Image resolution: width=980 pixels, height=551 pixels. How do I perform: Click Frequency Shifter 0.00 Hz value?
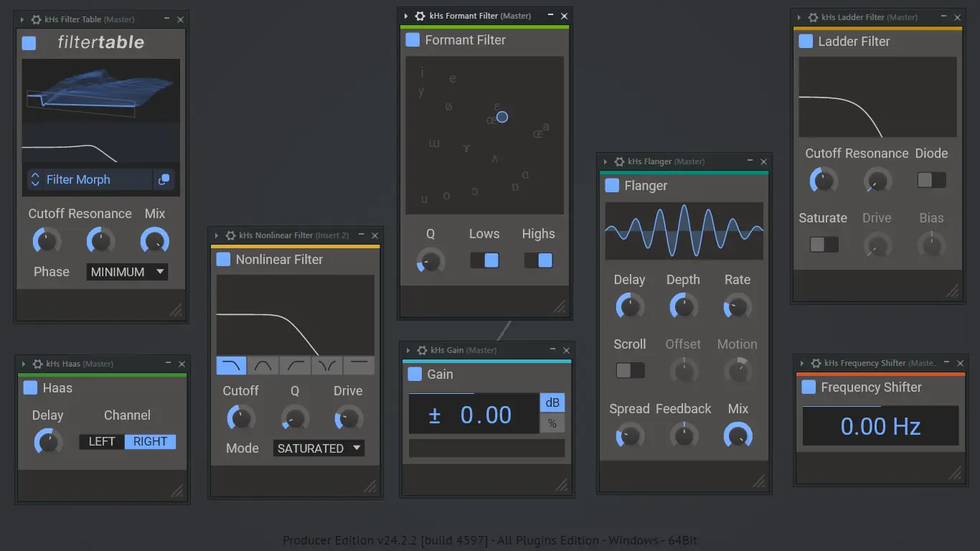click(x=880, y=427)
